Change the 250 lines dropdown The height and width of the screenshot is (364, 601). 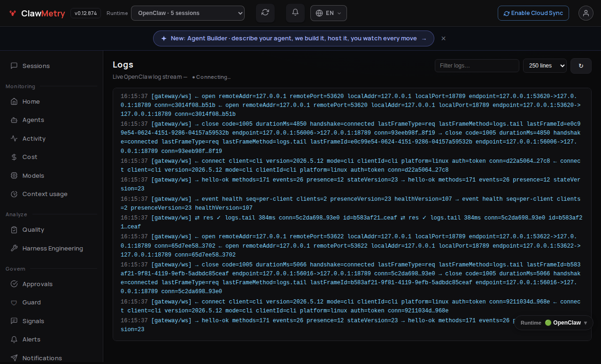[545, 66]
